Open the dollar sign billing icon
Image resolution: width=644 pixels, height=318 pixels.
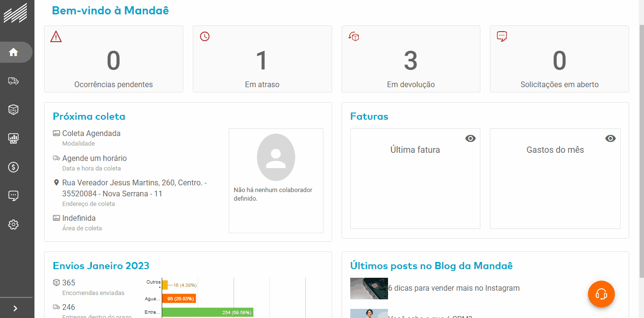pyautogui.click(x=13, y=167)
